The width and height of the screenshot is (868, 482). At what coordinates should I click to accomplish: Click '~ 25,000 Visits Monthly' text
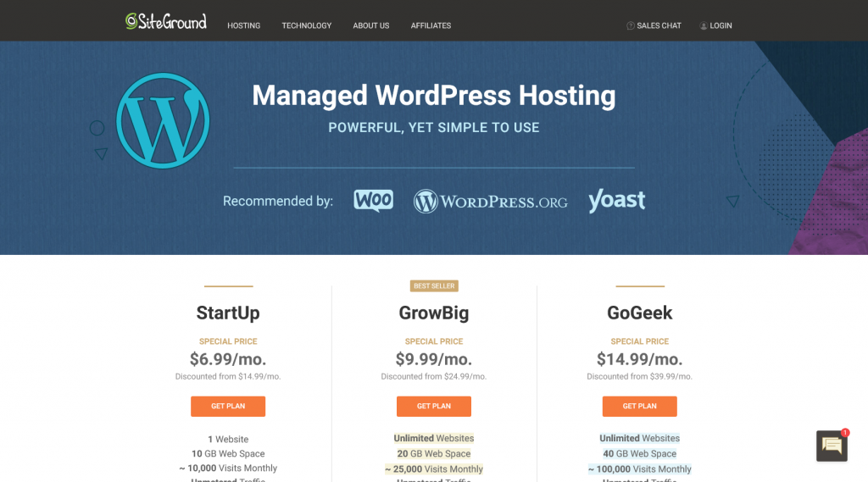pos(434,469)
